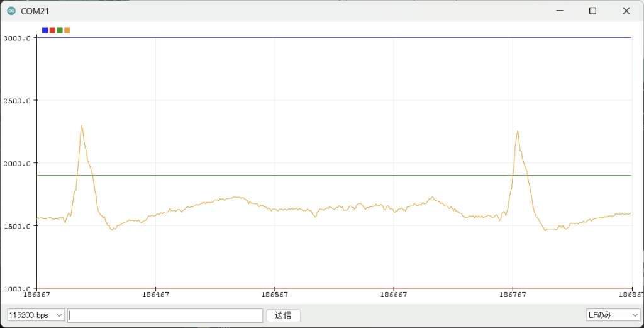Focus the serial message input field

(x=165, y=315)
